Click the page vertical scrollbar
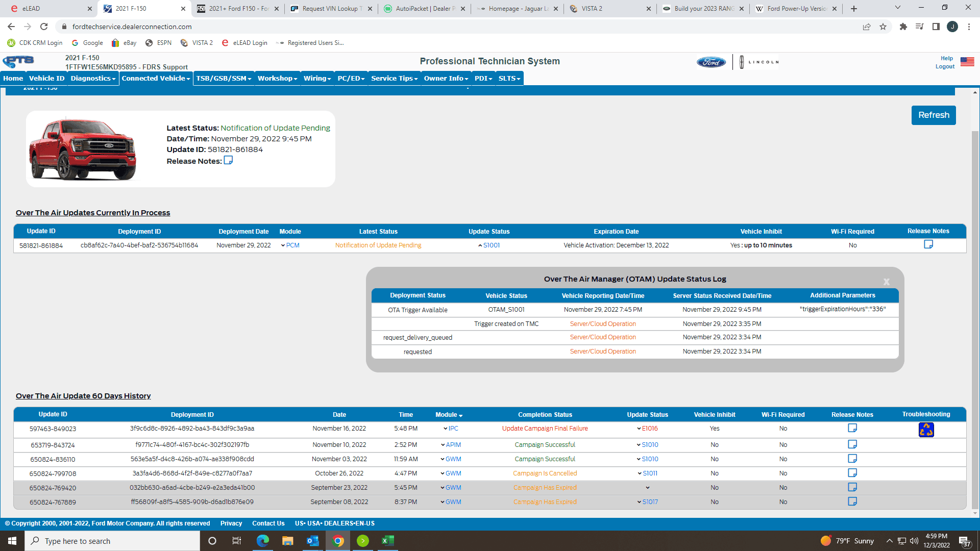The height and width of the screenshot is (551, 980). click(x=975, y=306)
